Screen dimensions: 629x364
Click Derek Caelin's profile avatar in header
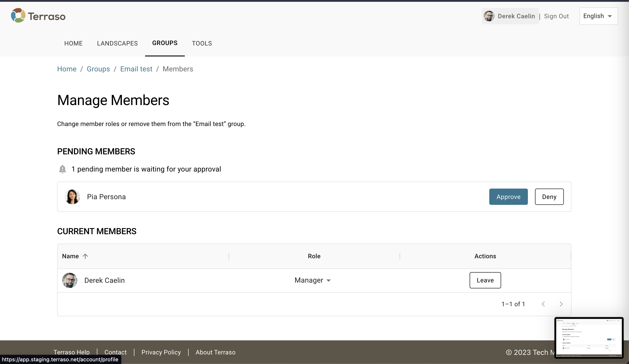[489, 16]
